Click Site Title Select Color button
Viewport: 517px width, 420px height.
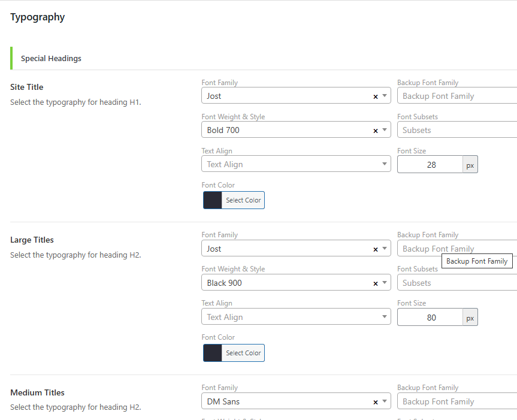(243, 200)
